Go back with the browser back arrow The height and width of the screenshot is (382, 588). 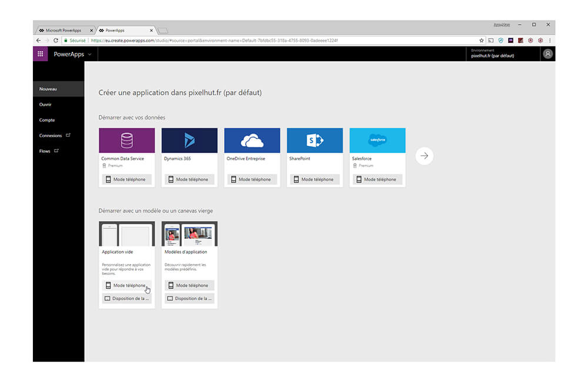(x=38, y=41)
